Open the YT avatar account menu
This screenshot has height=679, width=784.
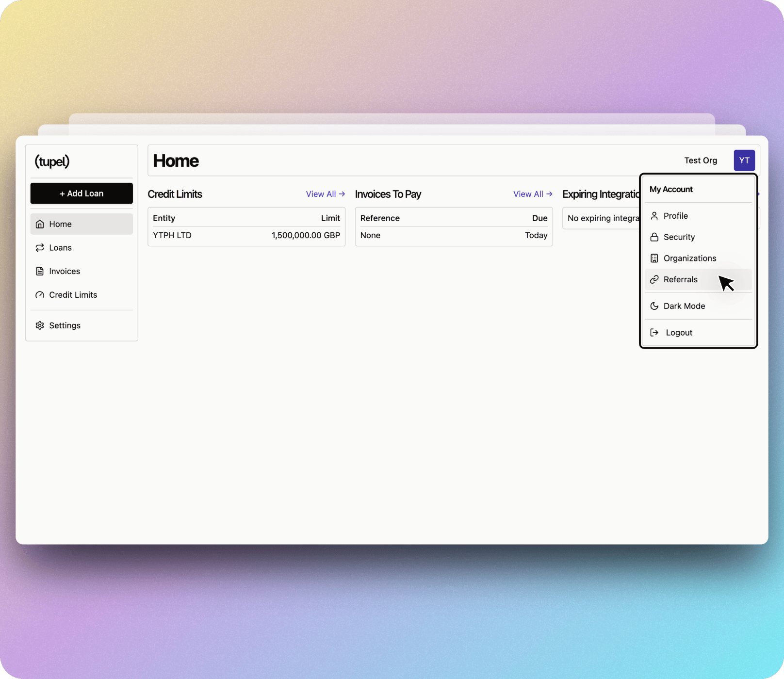click(x=744, y=160)
